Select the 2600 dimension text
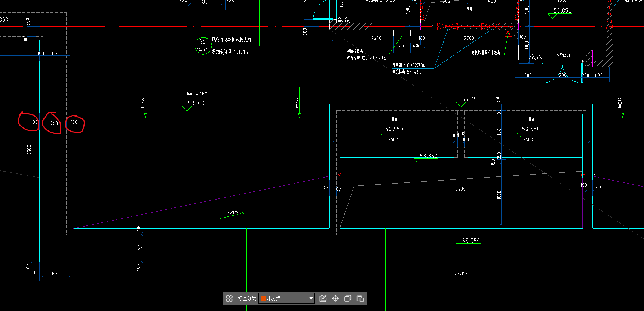 pyautogui.click(x=376, y=38)
